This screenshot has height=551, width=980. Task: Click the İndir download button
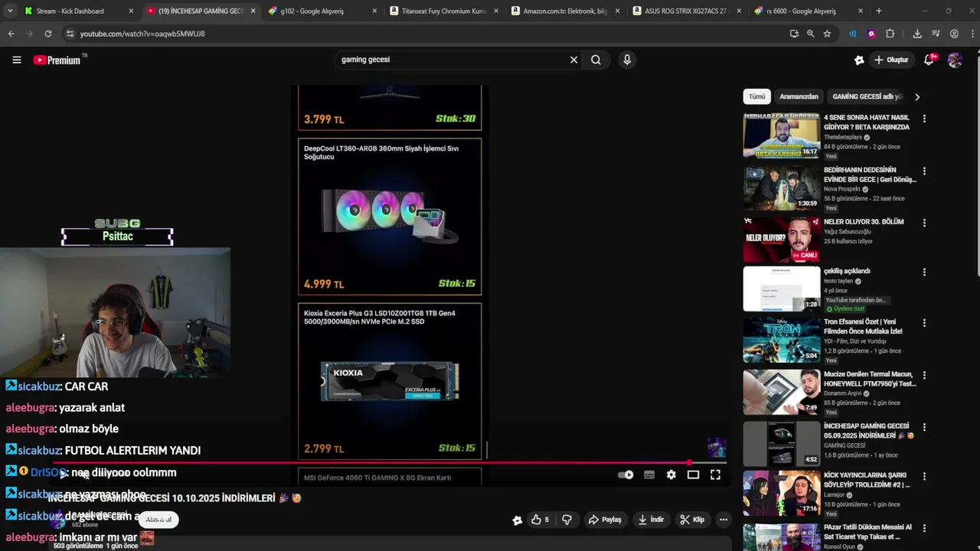pos(651,520)
